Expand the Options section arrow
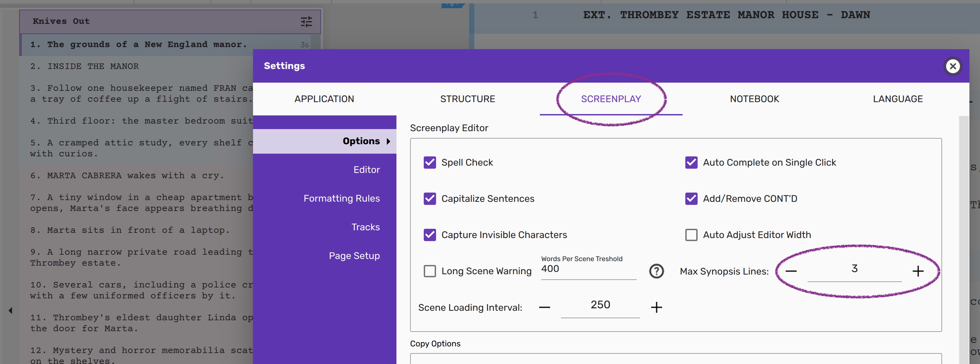980x364 pixels. pyautogui.click(x=388, y=141)
